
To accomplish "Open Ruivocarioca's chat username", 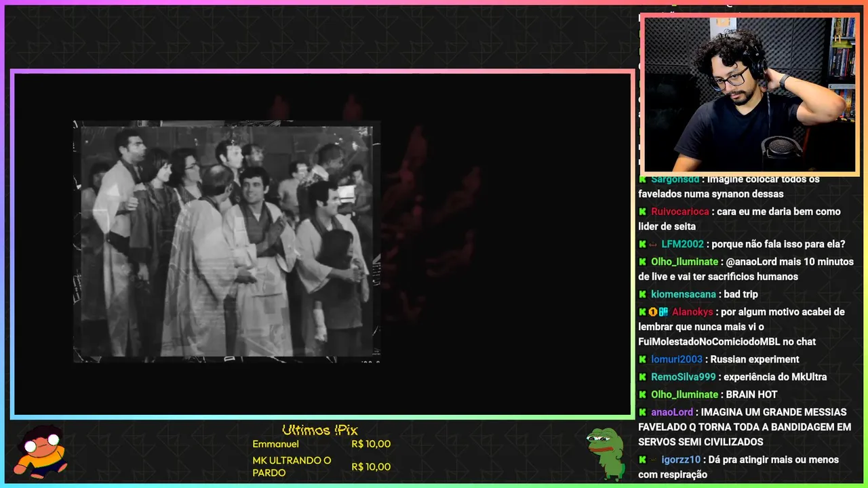I will pyautogui.click(x=680, y=211).
